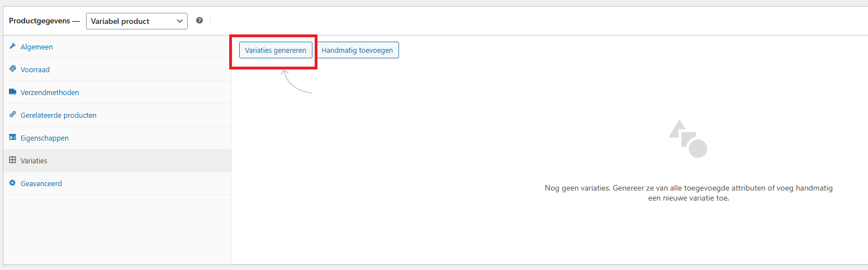Click the list icon beside Eigenschappen

[x=13, y=138]
